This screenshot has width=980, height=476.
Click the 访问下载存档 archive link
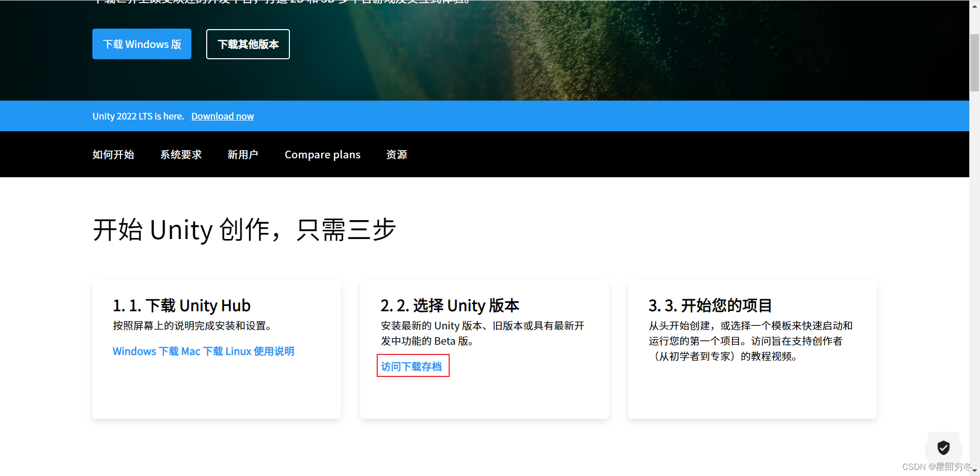pos(413,366)
